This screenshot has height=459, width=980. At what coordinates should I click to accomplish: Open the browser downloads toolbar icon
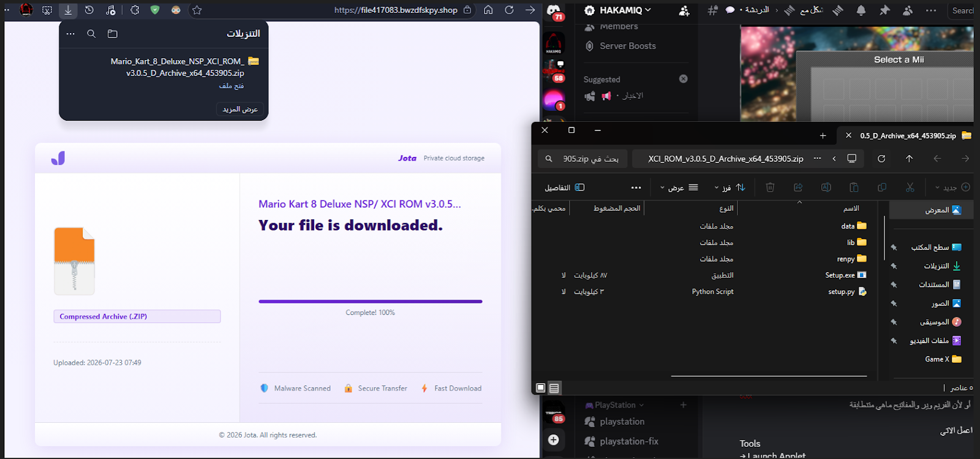68,10
